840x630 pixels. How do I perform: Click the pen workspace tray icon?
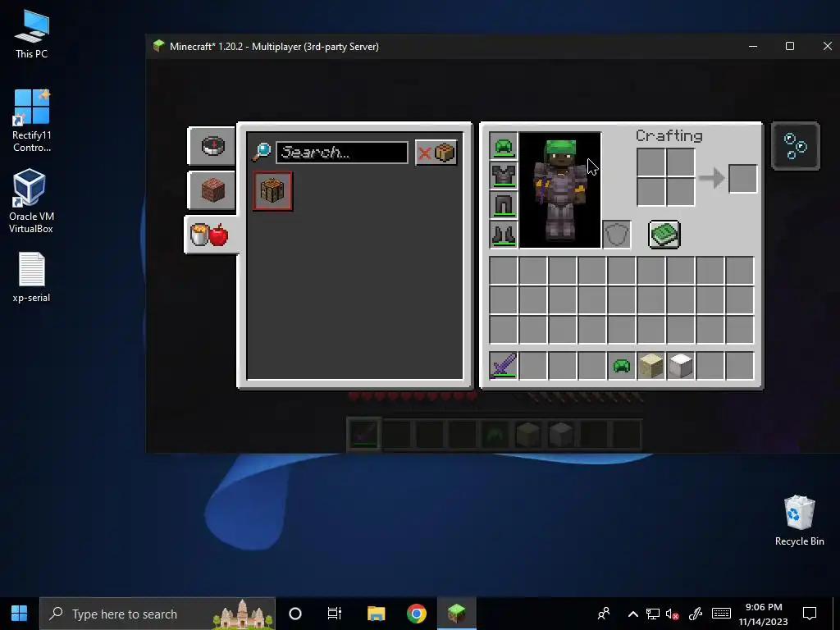pos(696,614)
